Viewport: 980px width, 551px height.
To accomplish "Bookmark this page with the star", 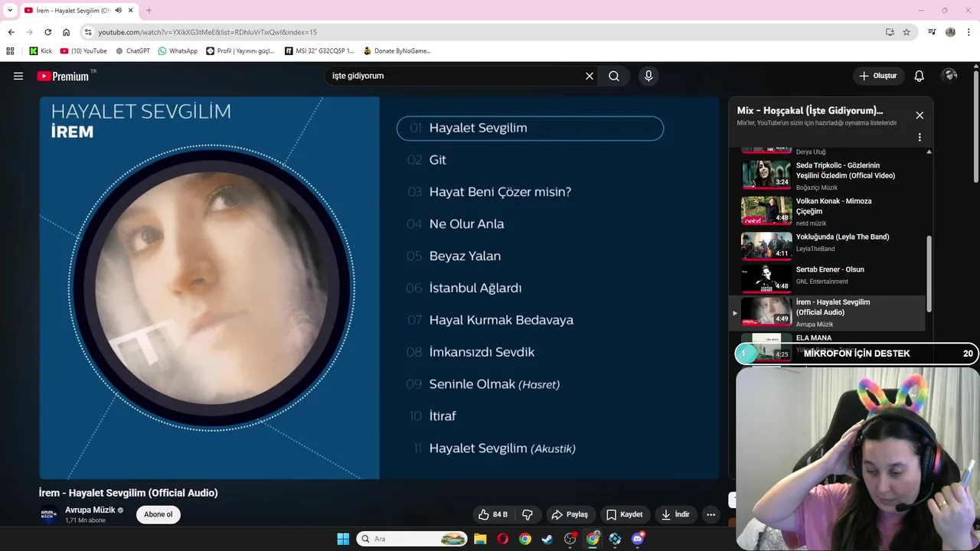I will point(906,32).
